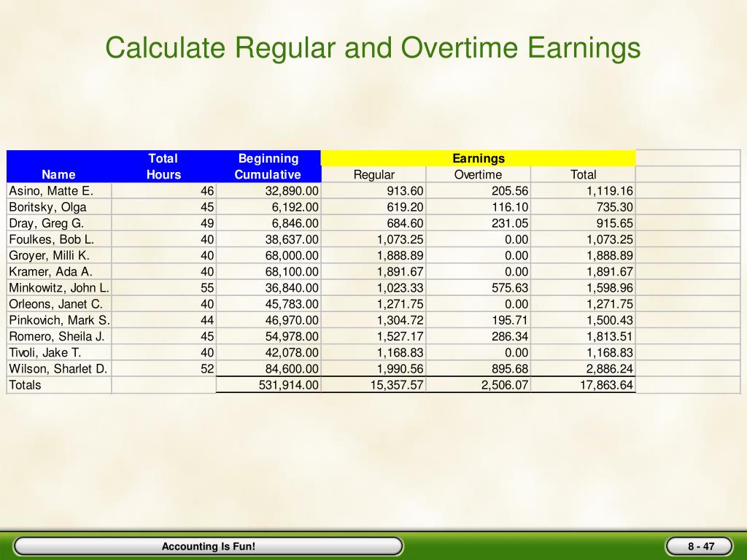
Task: Select the Beginning Cumulative header
Action: 268,166
